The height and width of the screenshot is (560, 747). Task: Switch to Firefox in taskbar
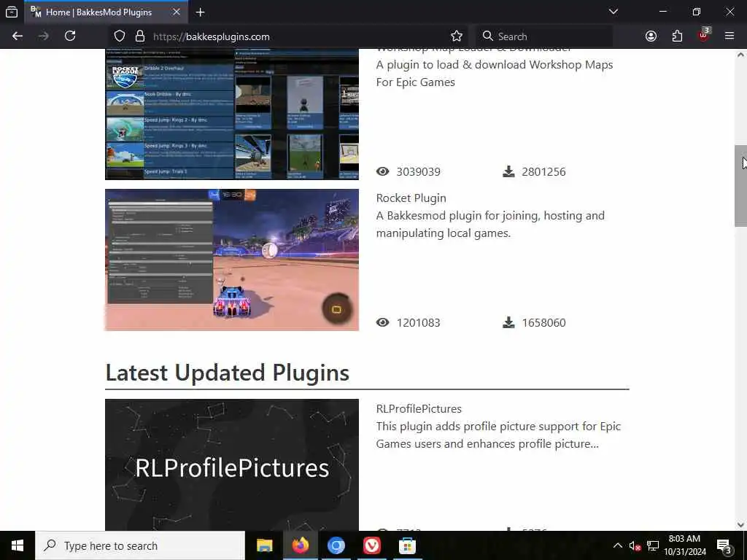300,545
